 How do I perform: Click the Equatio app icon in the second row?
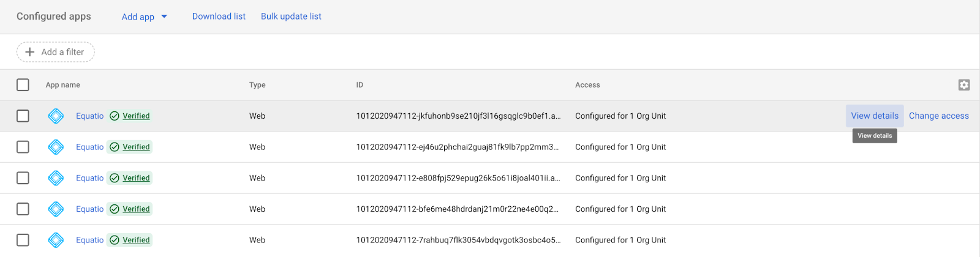click(x=56, y=147)
